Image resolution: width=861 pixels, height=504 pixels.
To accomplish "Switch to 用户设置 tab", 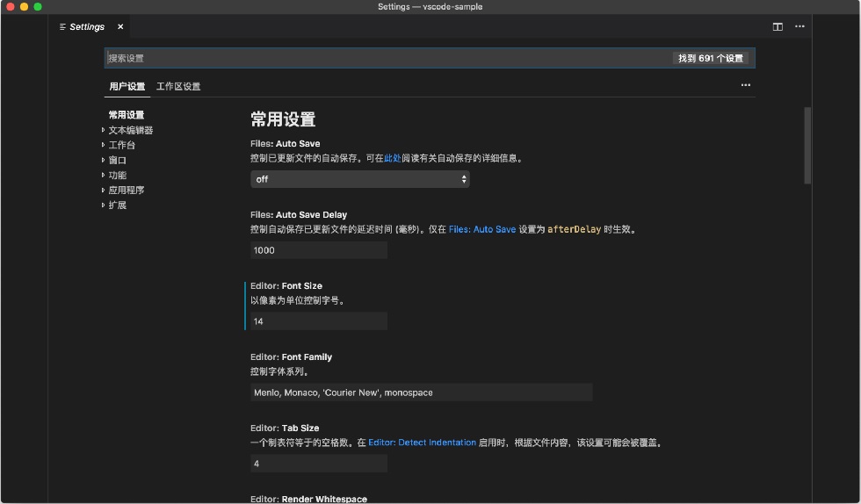I will [x=127, y=86].
